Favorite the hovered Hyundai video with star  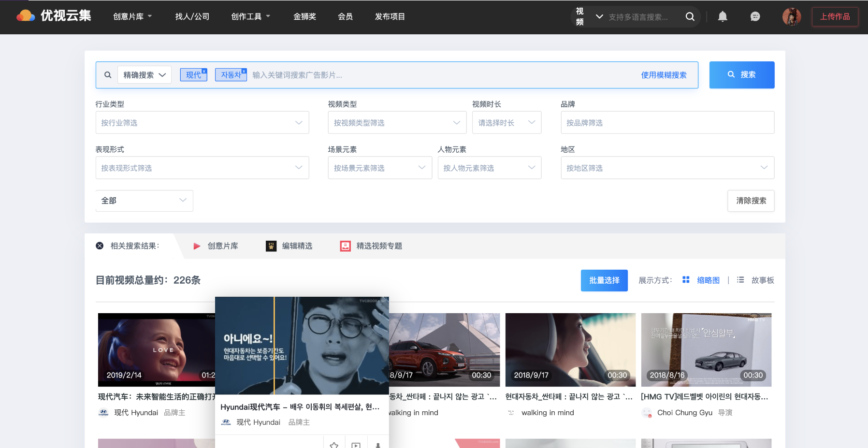coord(334,445)
